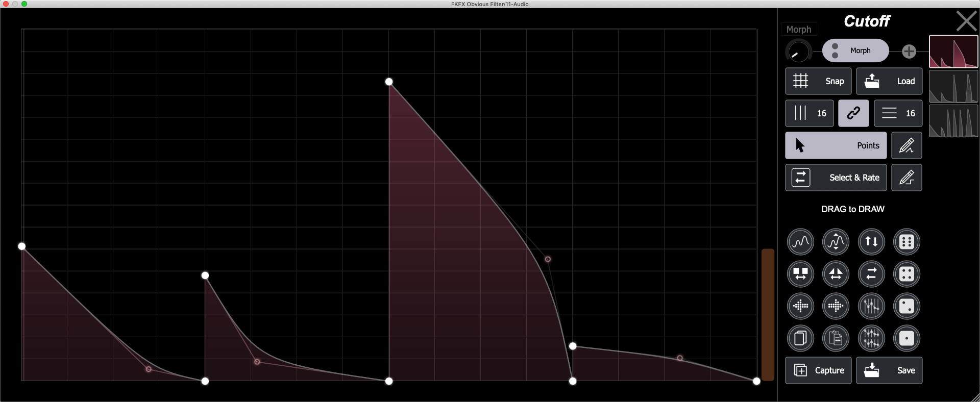Open the Load envelope button

tap(889, 81)
